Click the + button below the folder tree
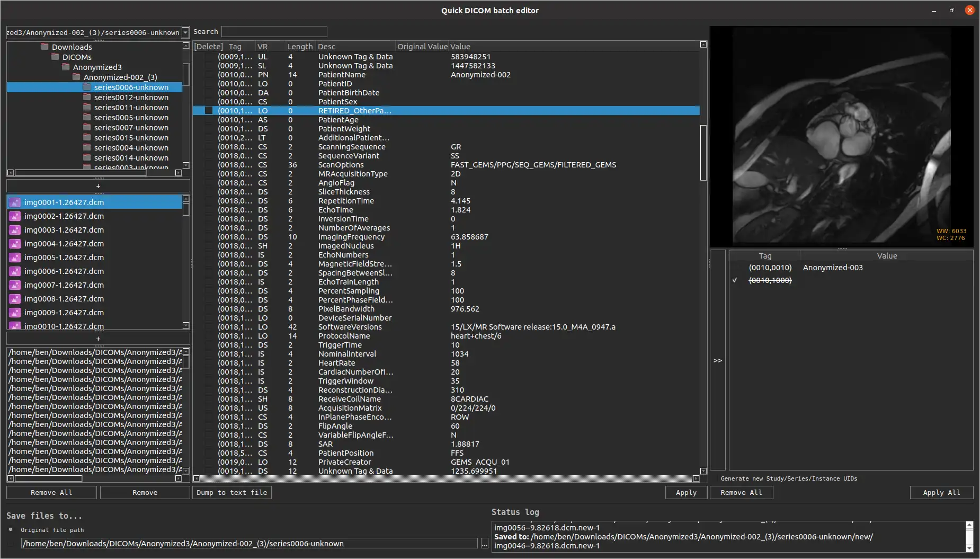The width and height of the screenshot is (980, 559). point(98,186)
